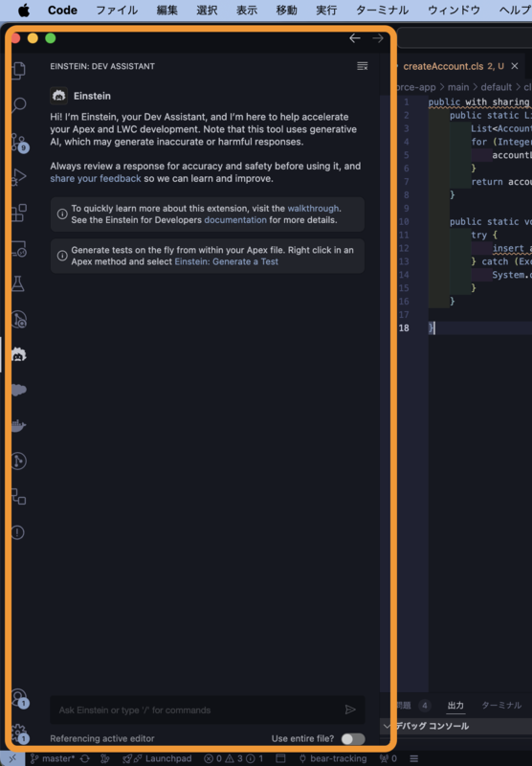The image size is (532, 766).
Task: Open the Manage gear in activity bar
Action: point(18,732)
